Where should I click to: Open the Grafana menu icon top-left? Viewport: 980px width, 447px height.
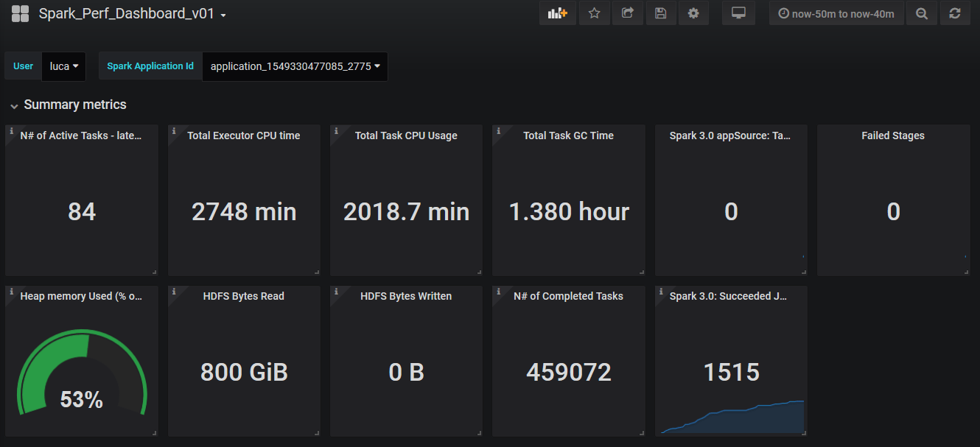(x=20, y=13)
